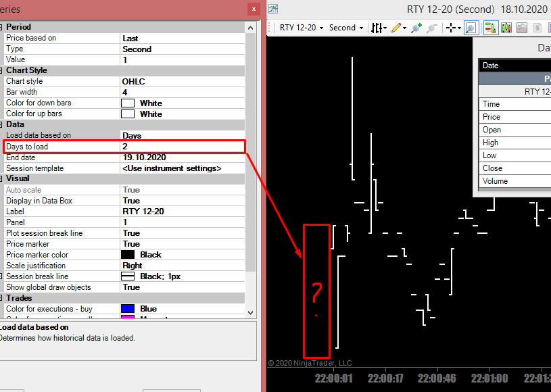Edit the Days to load value 2
Screen dimensions: 551x392
183,147
